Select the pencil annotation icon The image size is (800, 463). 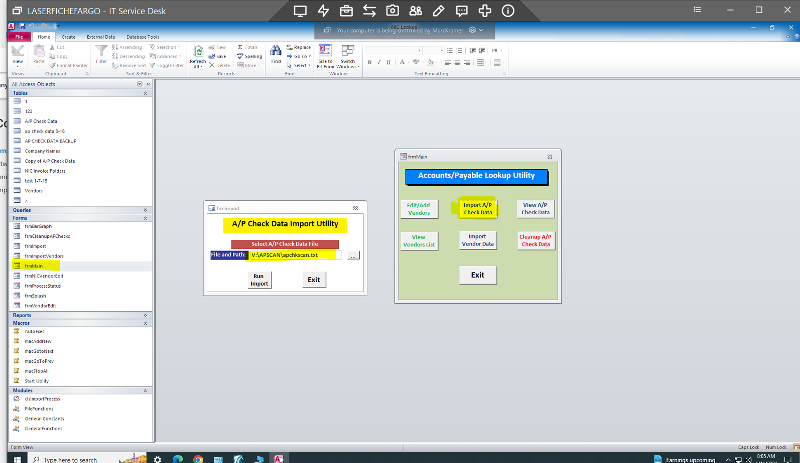pyautogui.click(x=438, y=11)
